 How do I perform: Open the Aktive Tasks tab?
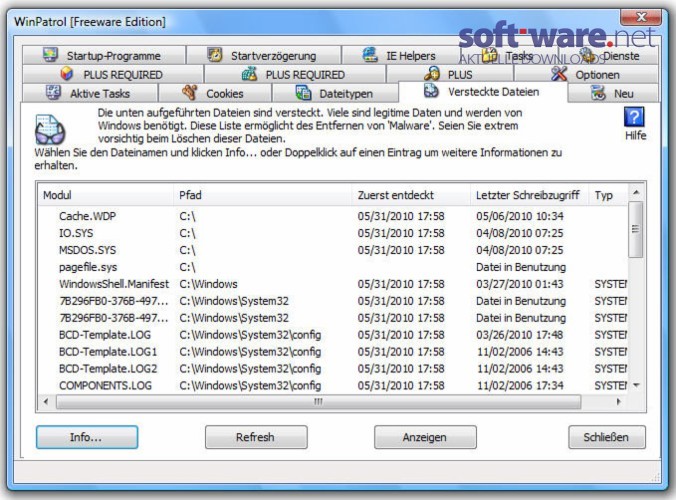[x=90, y=94]
